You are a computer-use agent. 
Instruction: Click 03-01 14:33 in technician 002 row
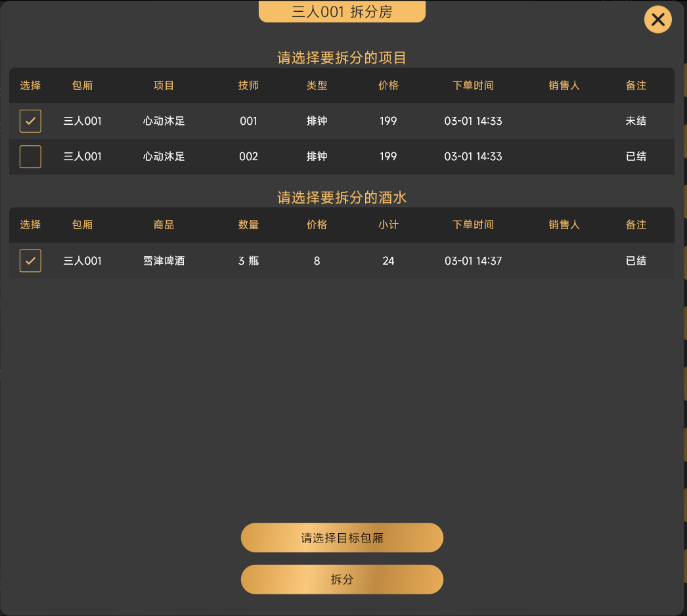coord(473,156)
